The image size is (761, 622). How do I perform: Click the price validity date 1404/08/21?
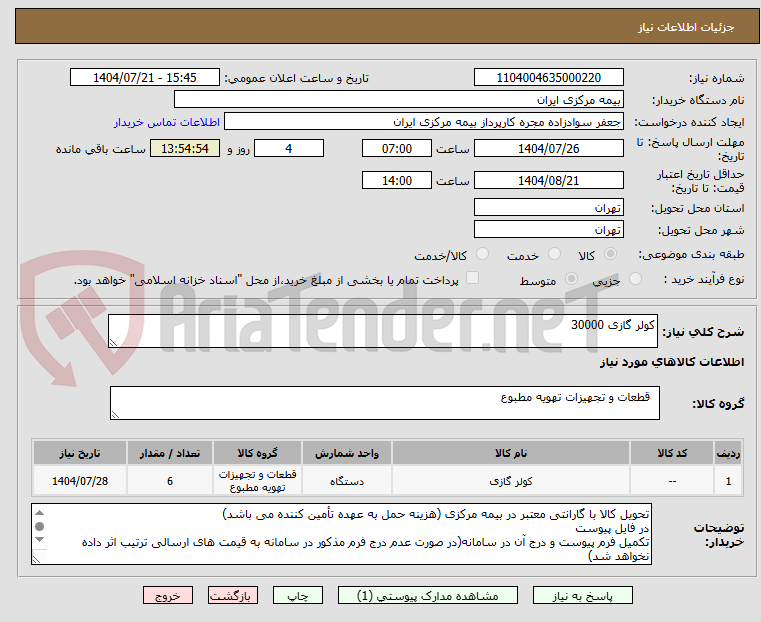point(548,180)
